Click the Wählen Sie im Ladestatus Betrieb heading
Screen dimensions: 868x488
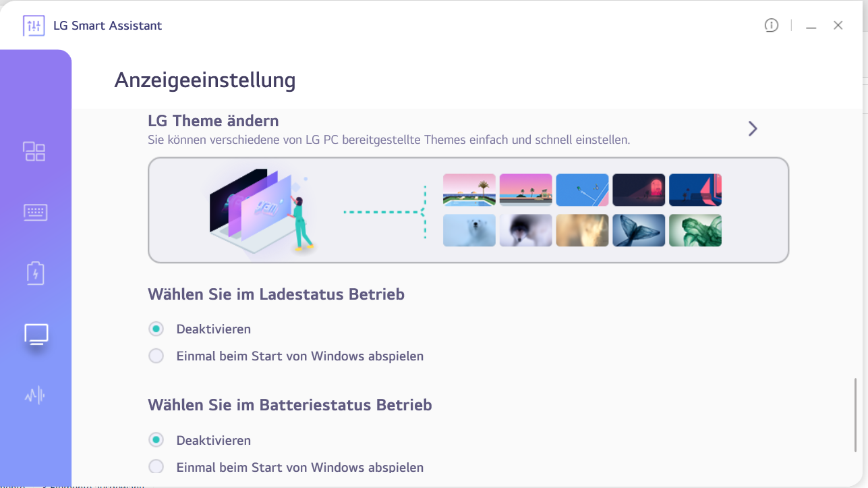tap(277, 294)
